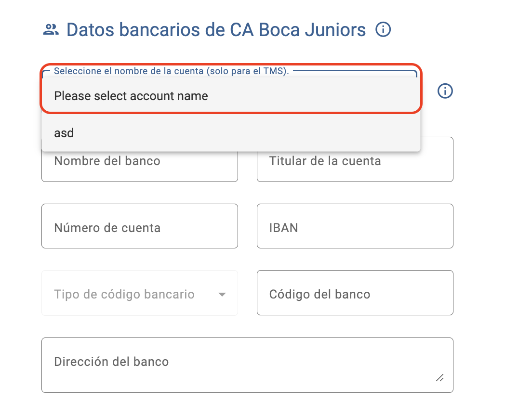Screen dimensions: 532x415
Task: Focus the Dirección del banco text area
Action: (247, 365)
